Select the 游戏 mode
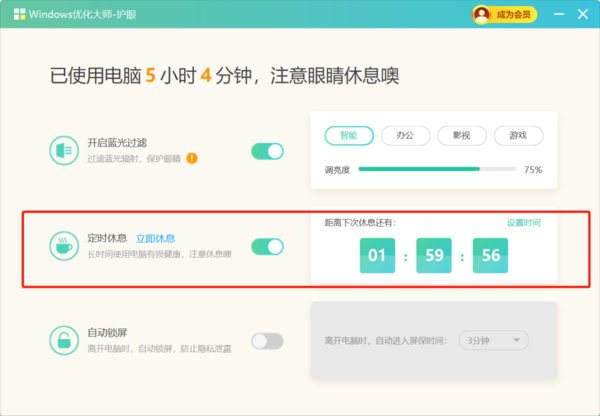600x416 pixels. (518, 135)
